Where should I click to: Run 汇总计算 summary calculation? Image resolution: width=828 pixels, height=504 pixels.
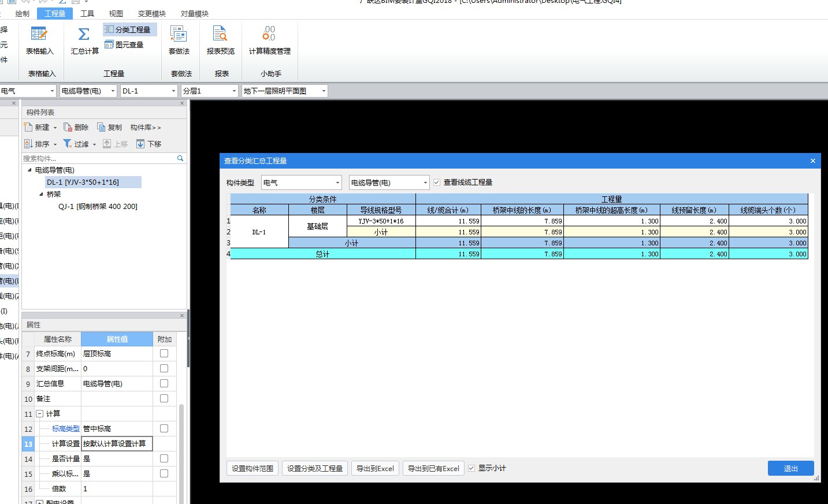coord(84,41)
